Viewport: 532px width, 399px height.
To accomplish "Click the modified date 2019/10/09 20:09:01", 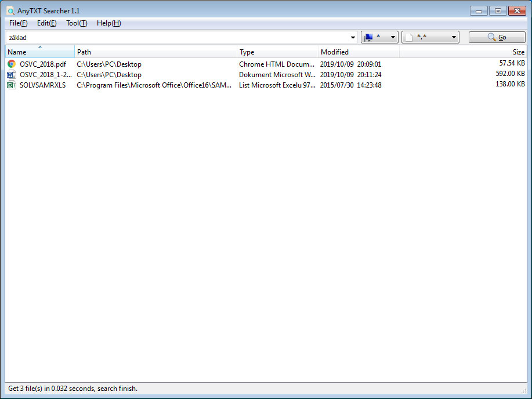I will [350, 64].
